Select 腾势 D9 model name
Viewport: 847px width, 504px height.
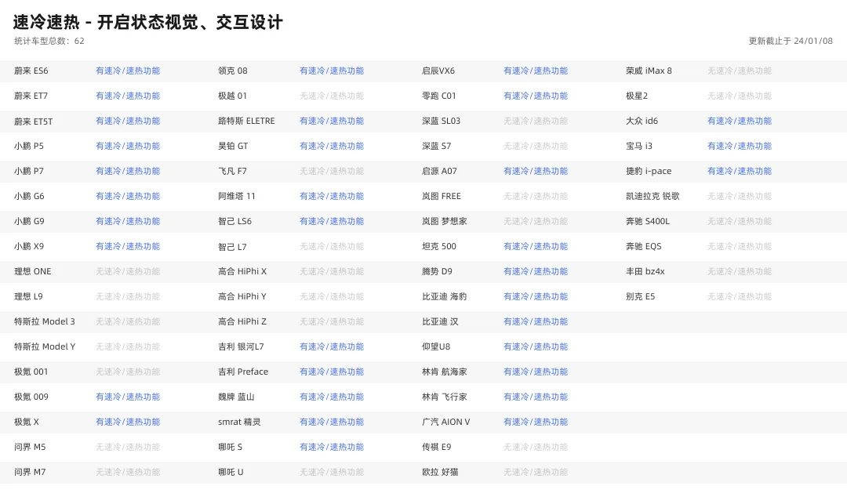click(x=437, y=271)
